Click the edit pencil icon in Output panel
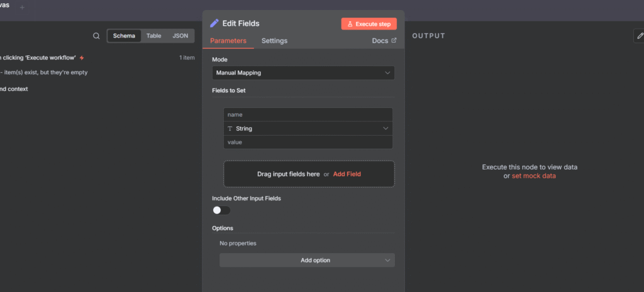This screenshot has width=644, height=292. tap(639, 36)
